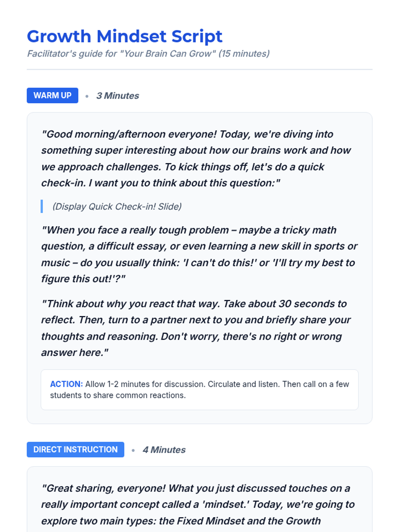Click the blue bar beside the slide note
Screen dimensions: 399x532
pyautogui.click(x=42, y=206)
